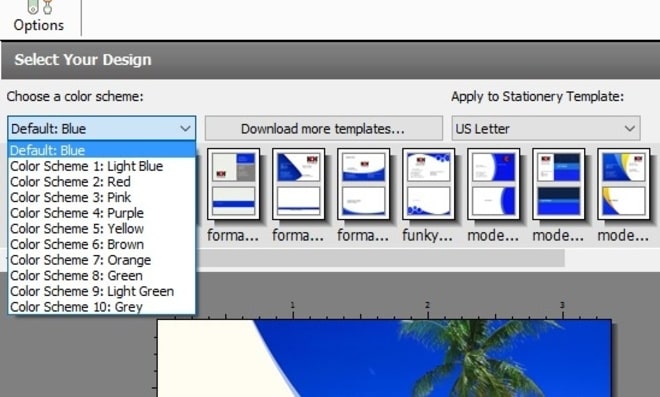
Task: Select modern template with yellow curved stripe
Action: tap(623, 184)
